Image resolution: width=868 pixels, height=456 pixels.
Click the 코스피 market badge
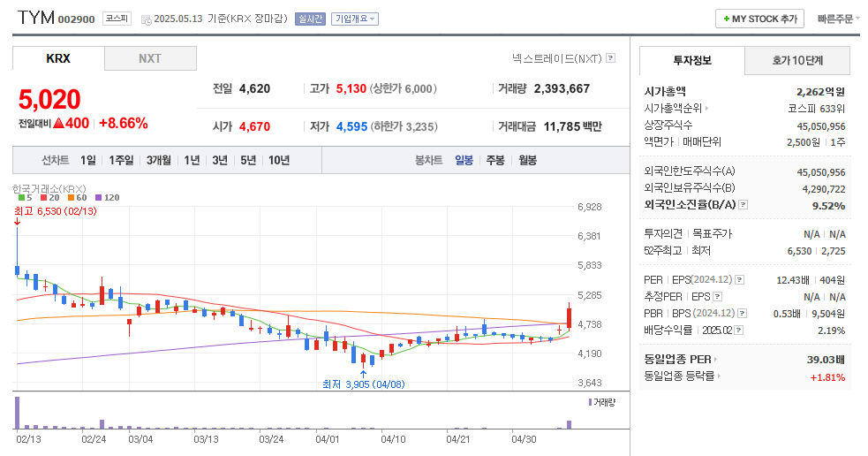117,19
